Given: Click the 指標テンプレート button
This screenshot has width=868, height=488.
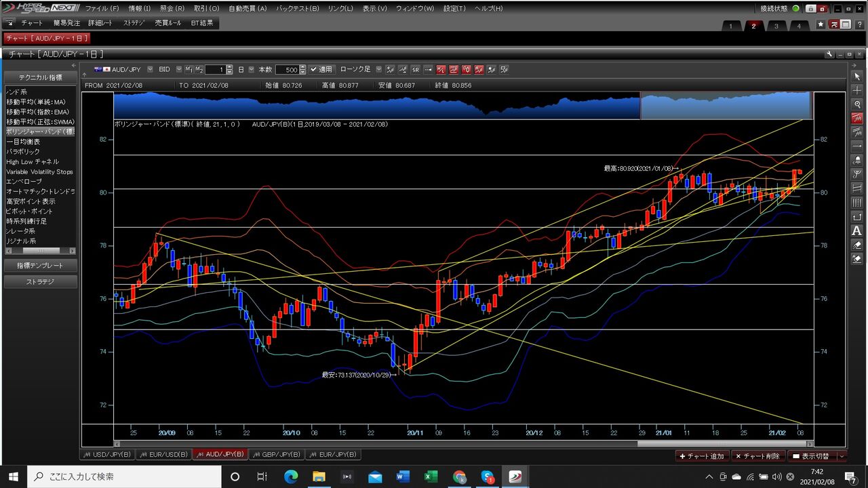Looking at the screenshot, I should (x=41, y=265).
